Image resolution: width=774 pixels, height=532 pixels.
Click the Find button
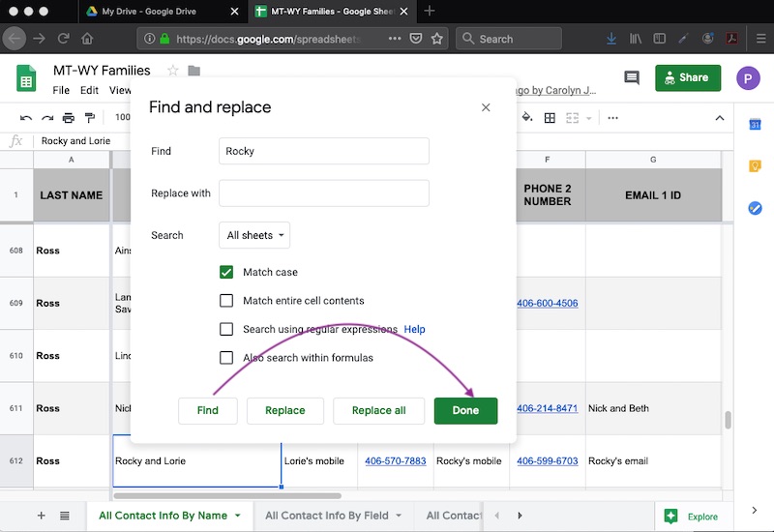tap(208, 410)
